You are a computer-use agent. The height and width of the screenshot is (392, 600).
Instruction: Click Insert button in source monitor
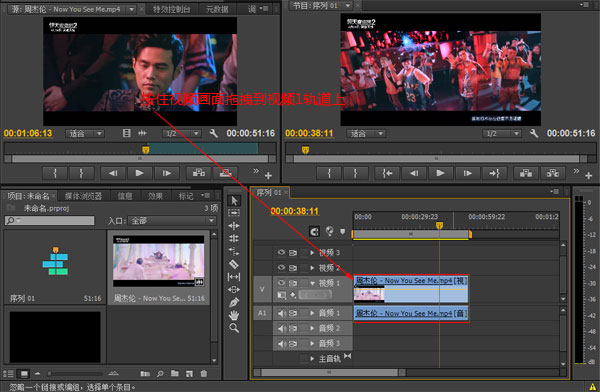(x=199, y=173)
